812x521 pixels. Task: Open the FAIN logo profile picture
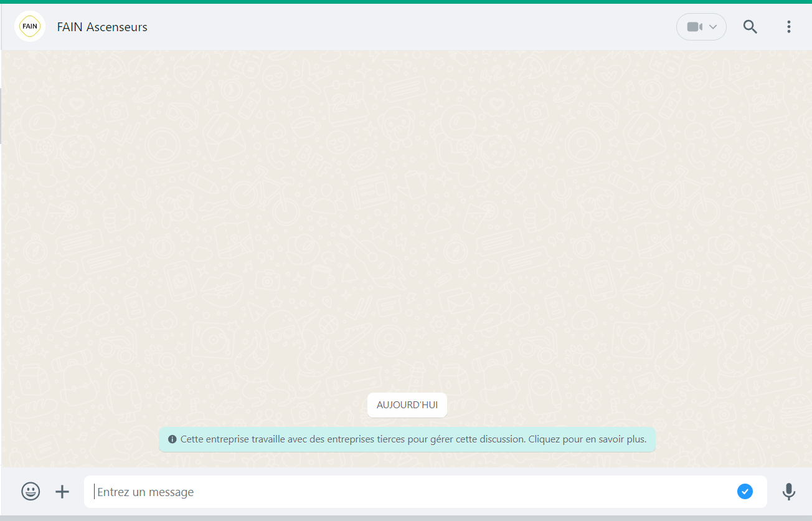pyautogui.click(x=29, y=27)
